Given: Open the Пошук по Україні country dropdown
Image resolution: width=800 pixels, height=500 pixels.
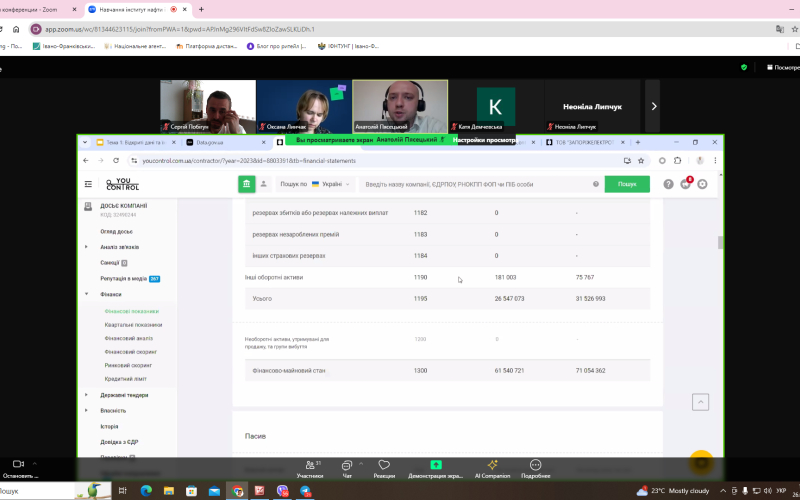Looking at the screenshot, I should (315, 184).
